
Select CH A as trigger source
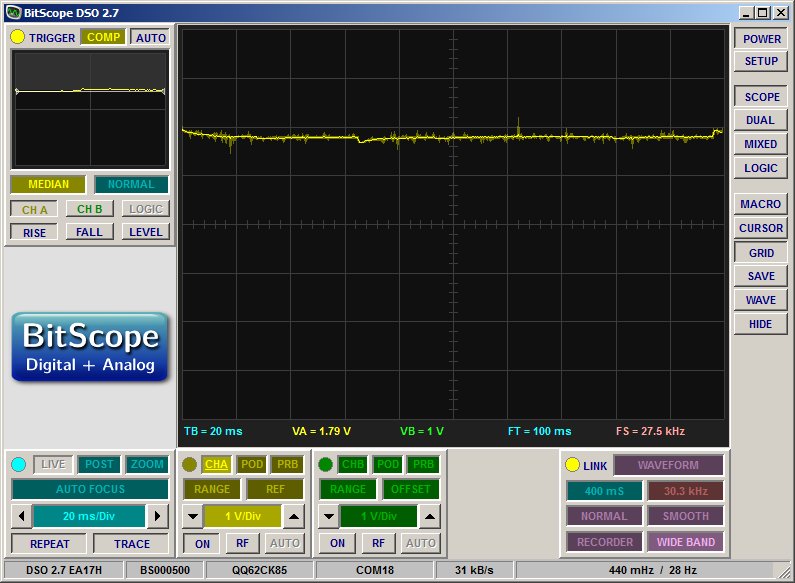34,209
